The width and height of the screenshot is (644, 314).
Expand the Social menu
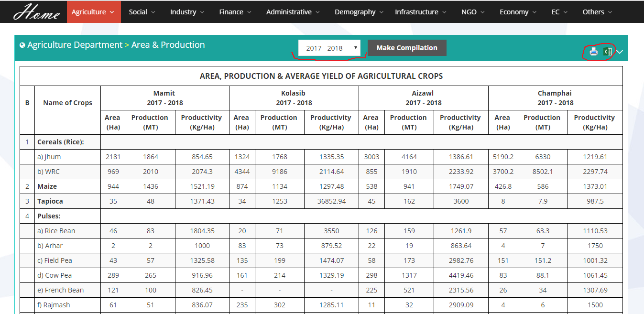click(142, 12)
